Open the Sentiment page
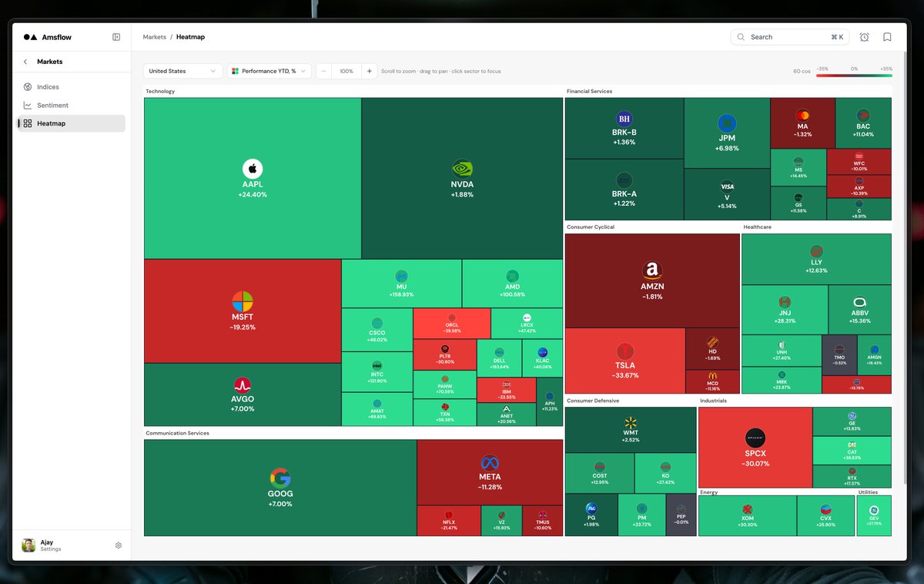 pyautogui.click(x=71, y=106)
